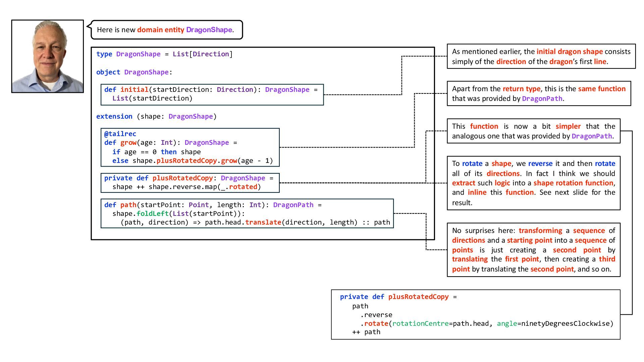Select the 'def initial' code box
Screen dimensions: 644x362
click(212, 95)
